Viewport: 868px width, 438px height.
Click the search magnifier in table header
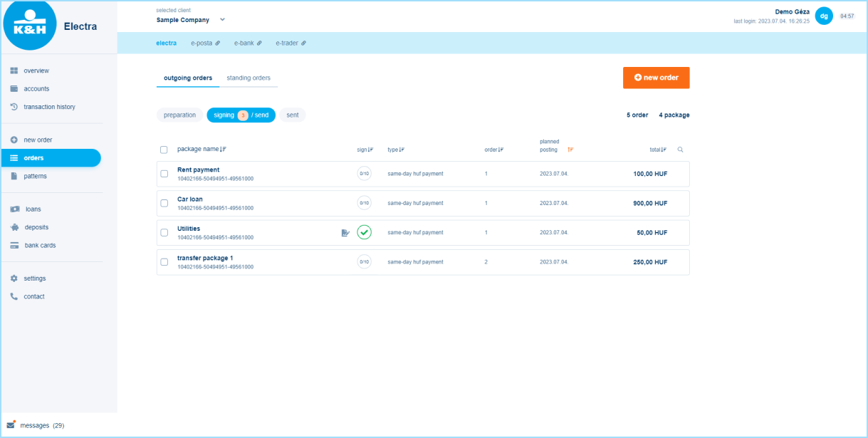coord(680,150)
